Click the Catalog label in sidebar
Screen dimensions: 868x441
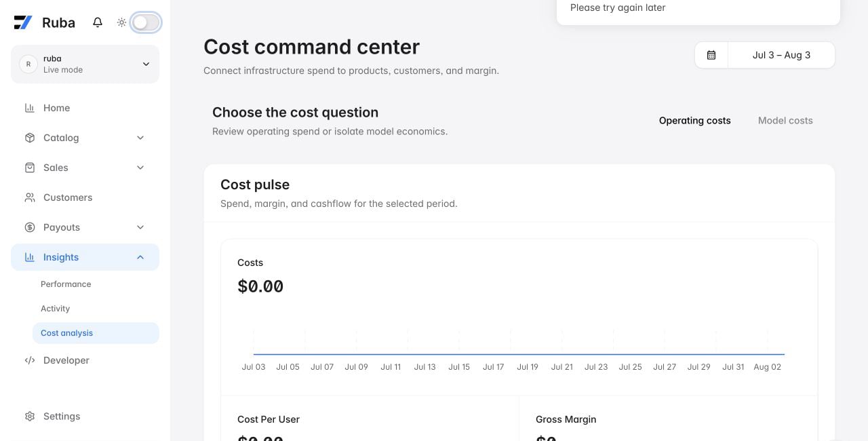click(61, 138)
